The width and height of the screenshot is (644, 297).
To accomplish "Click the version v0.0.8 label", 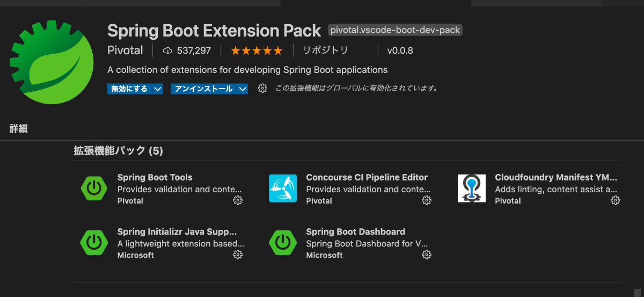I will [400, 50].
